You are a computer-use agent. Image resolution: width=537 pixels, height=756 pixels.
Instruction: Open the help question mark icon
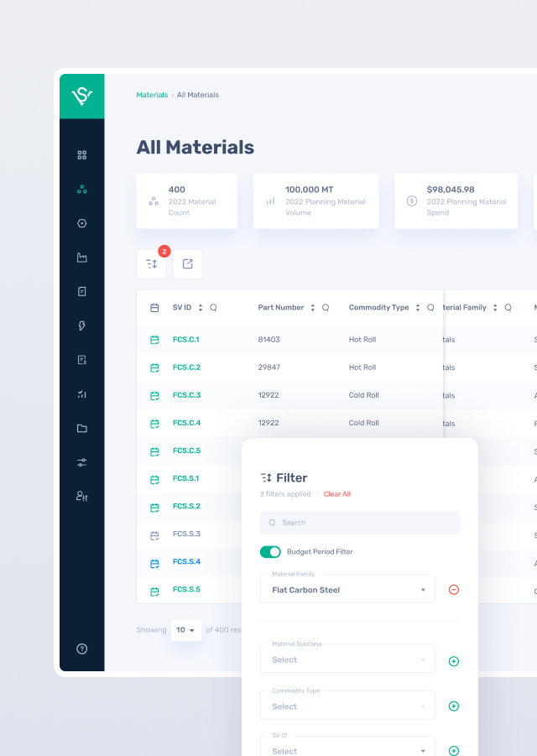pos(82,649)
